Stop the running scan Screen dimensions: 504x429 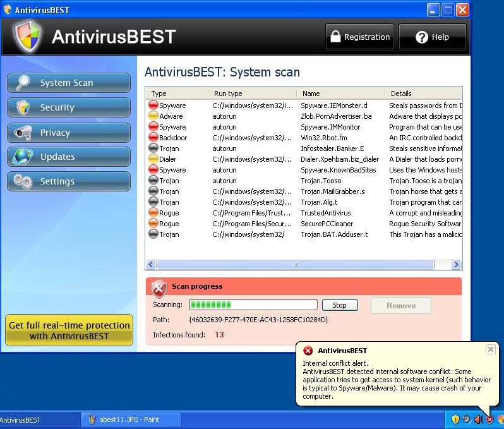[x=340, y=305]
